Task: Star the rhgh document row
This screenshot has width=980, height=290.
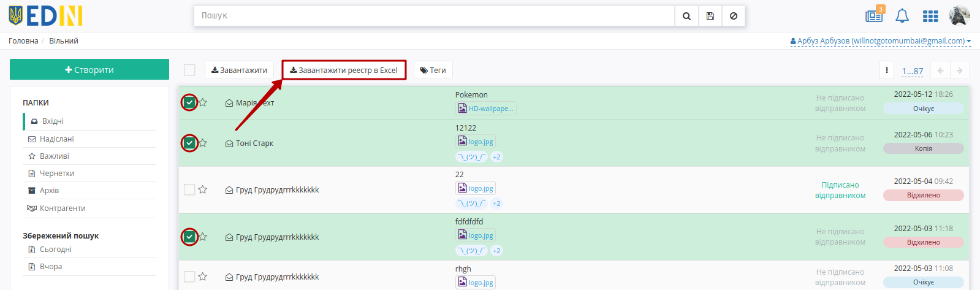Action: [203, 277]
